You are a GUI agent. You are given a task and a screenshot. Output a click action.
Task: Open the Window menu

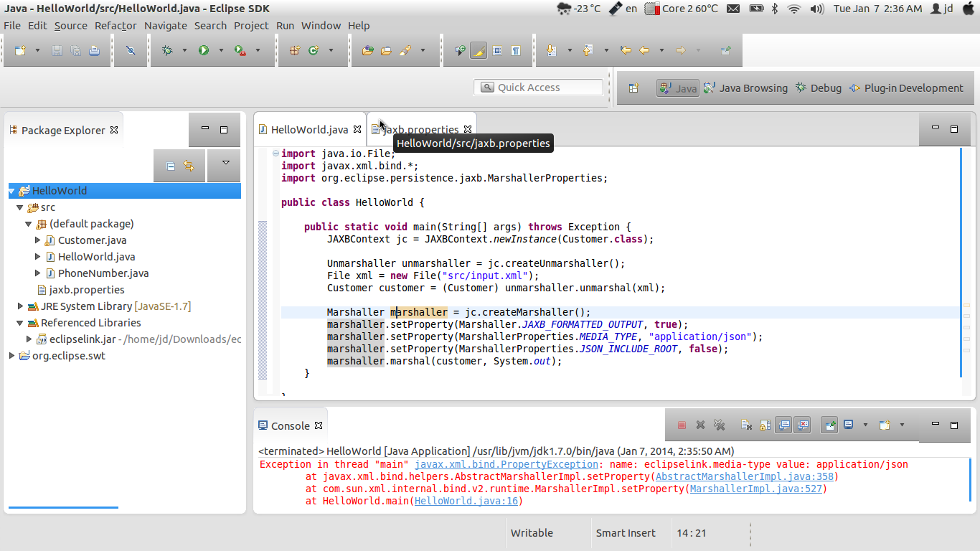pyautogui.click(x=321, y=26)
